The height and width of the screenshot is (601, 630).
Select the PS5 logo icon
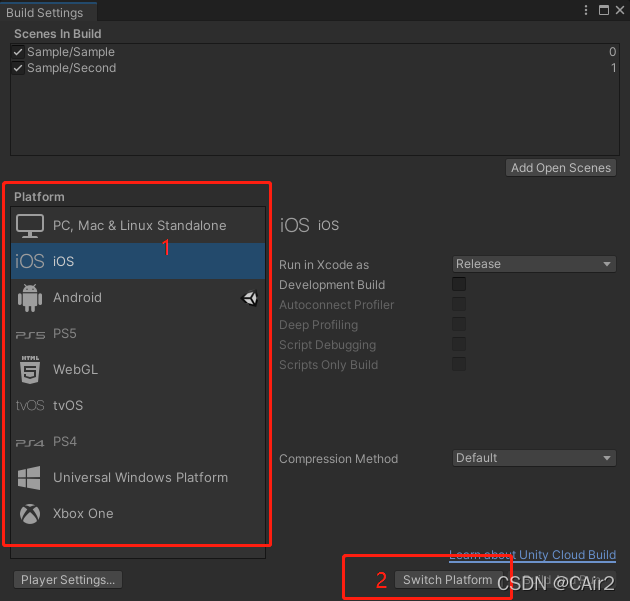[x=30, y=335]
